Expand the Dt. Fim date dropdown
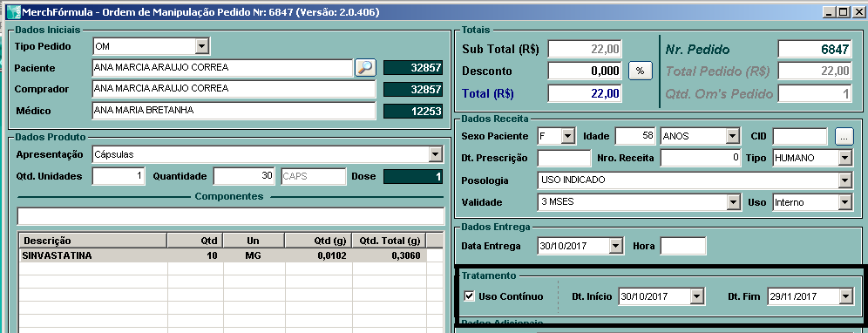Viewport: 868px width, 333px height. [x=844, y=296]
